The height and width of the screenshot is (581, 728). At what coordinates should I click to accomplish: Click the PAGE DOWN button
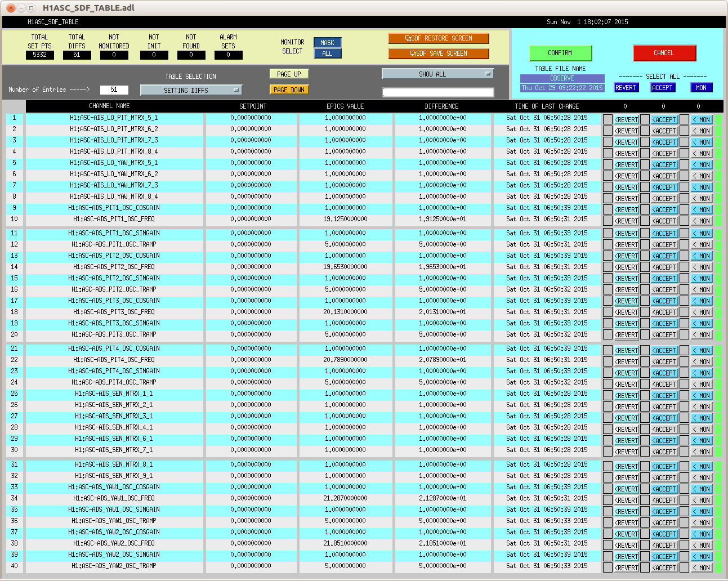289,90
